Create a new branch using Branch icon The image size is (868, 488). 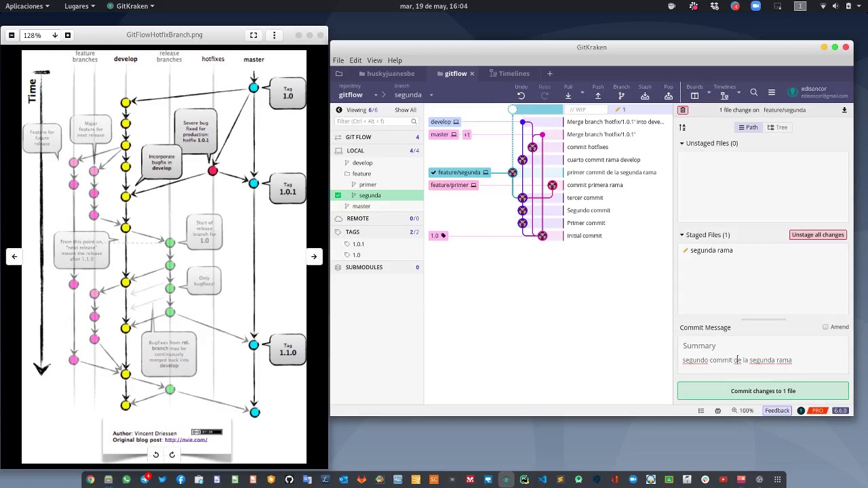coord(621,96)
